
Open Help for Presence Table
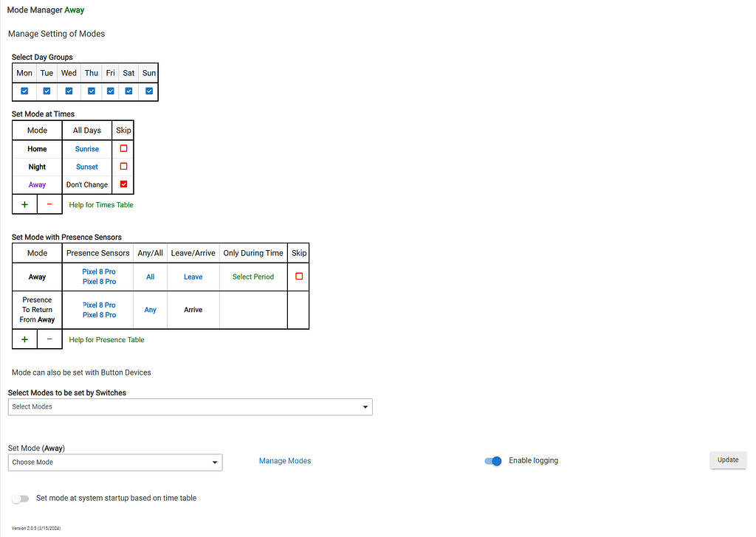(x=106, y=339)
